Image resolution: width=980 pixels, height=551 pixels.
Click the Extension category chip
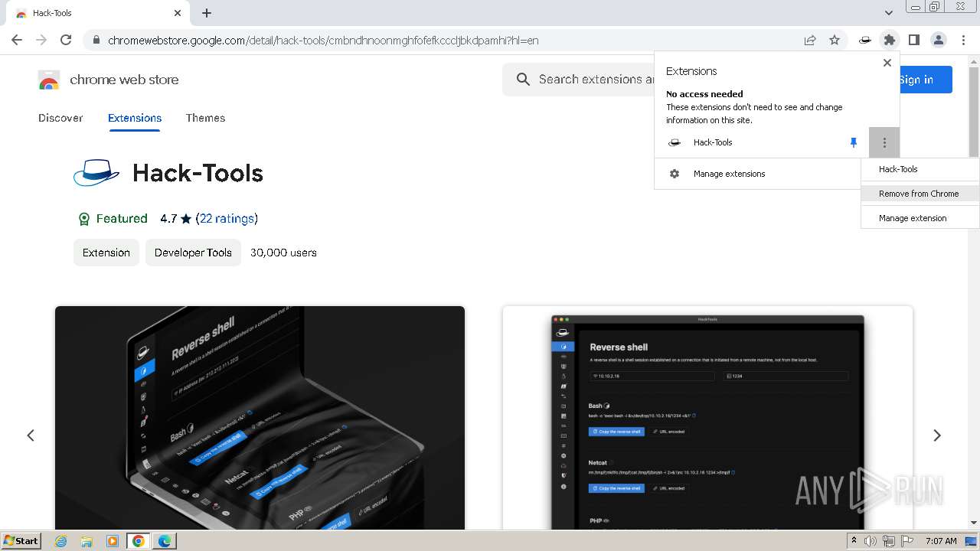pos(106,253)
